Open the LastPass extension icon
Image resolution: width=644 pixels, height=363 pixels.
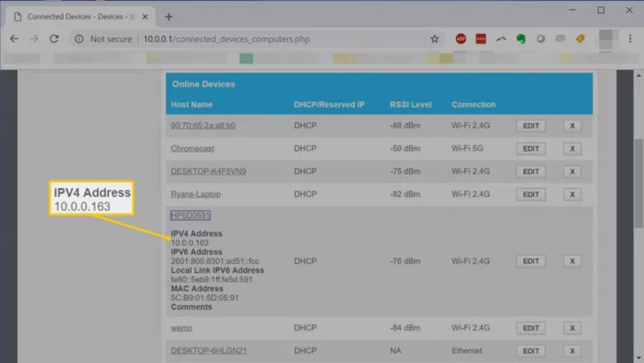pyautogui.click(x=480, y=39)
